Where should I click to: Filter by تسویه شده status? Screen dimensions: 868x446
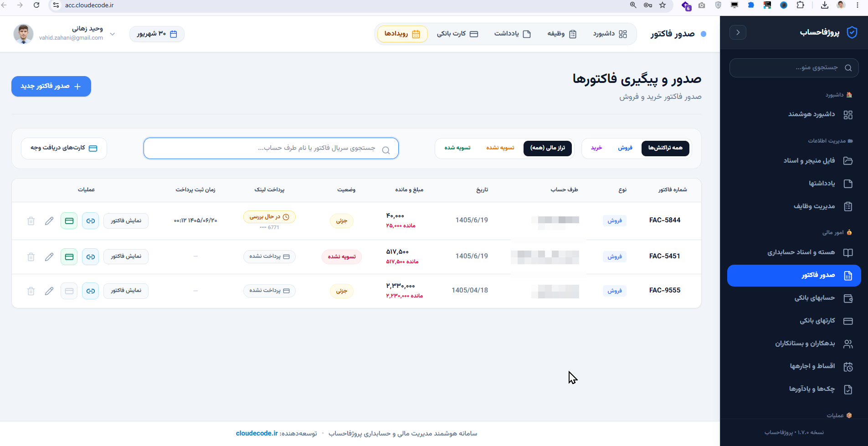click(457, 148)
